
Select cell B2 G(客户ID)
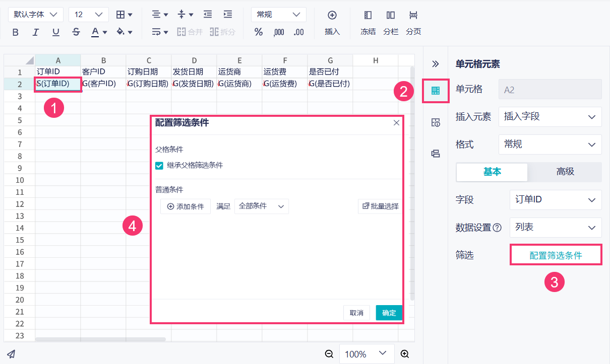[103, 84]
